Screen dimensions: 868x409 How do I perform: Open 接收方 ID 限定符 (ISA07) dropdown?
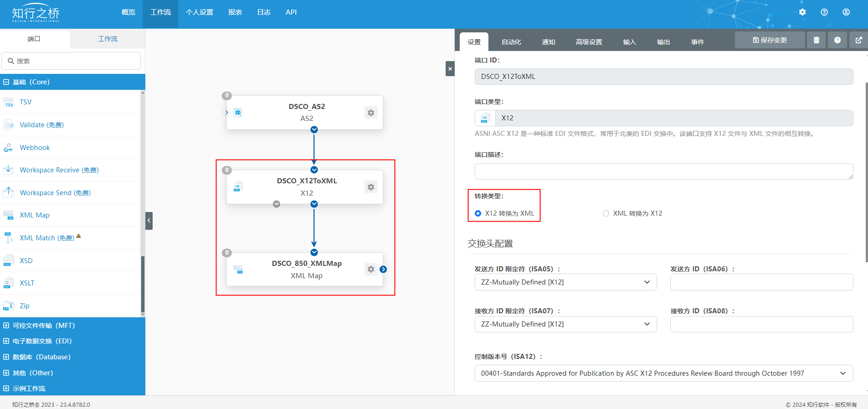pyautogui.click(x=565, y=324)
